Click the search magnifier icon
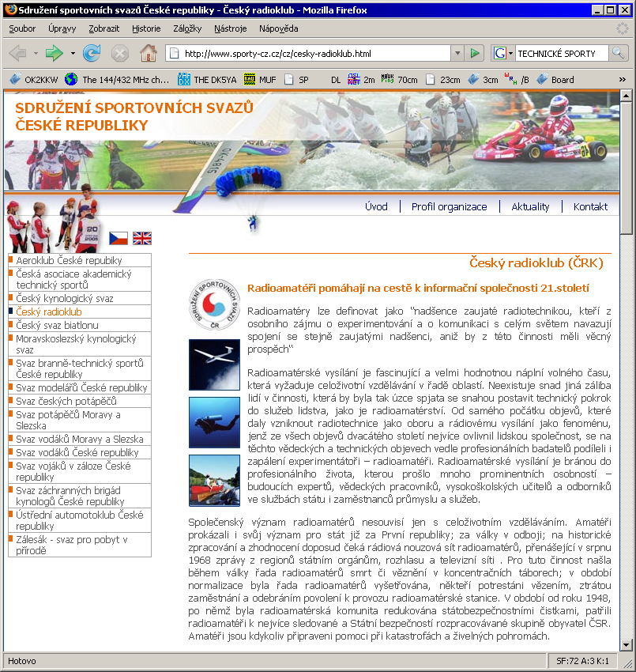The width and height of the screenshot is (636, 672). 618,53
